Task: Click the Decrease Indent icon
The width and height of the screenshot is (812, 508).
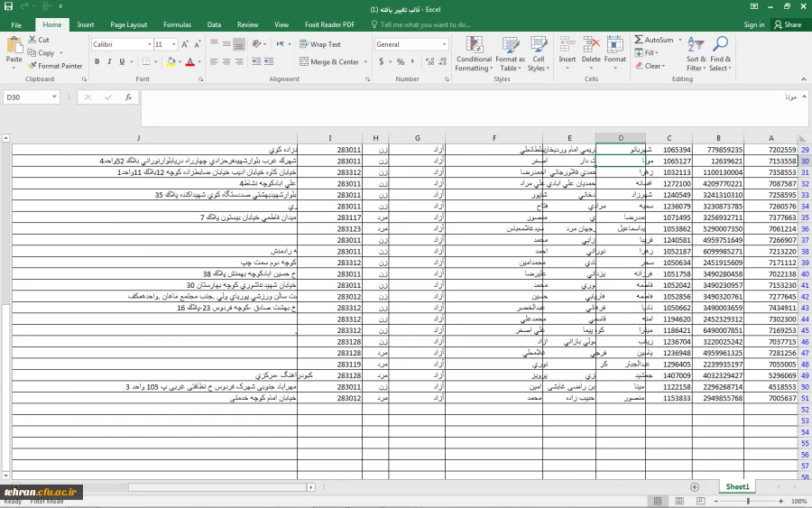Action: pos(256,61)
